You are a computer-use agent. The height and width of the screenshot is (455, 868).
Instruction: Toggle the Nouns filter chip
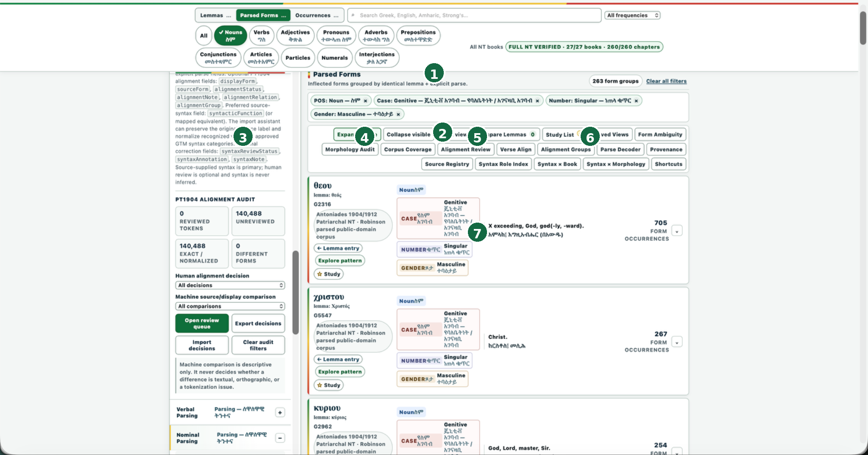coord(231,36)
